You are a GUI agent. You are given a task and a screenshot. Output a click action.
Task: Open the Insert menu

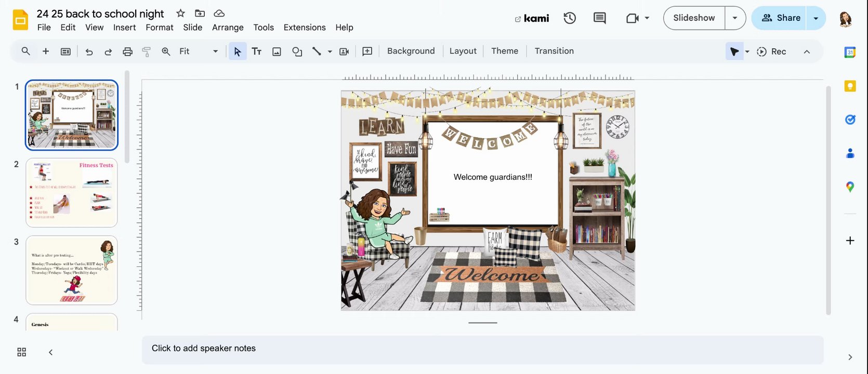pos(125,28)
